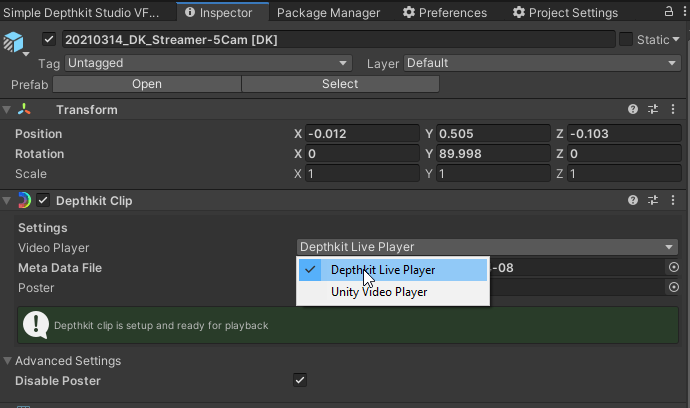Screen dimensions: 690x408
Task: Toggle the GameObject active checkbox
Action: point(48,39)
